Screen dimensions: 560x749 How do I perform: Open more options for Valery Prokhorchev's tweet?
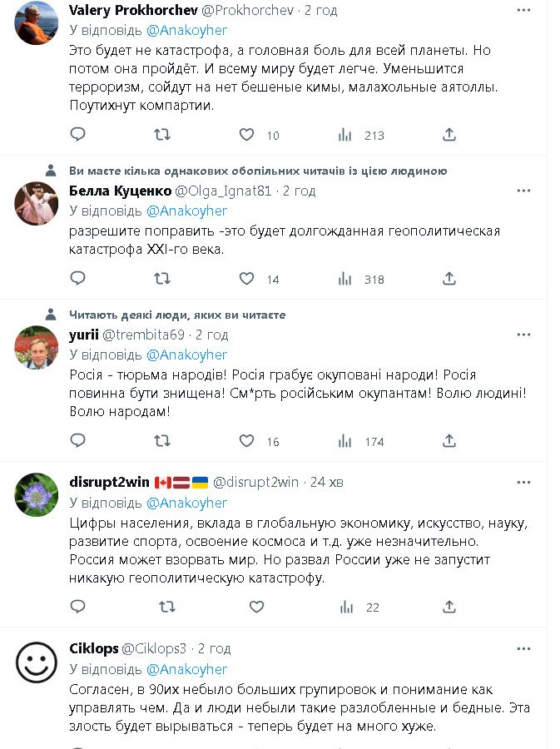(x=523, y=10)
